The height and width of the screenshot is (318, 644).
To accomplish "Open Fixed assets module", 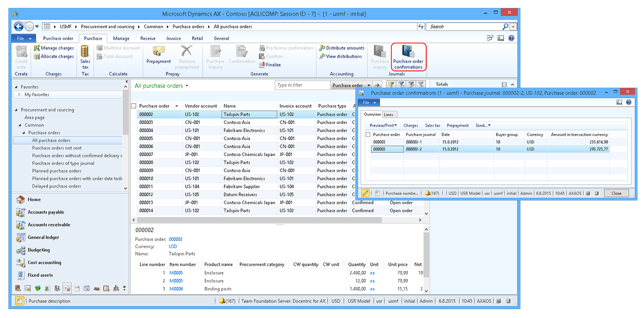I will (x=35, y=275).
